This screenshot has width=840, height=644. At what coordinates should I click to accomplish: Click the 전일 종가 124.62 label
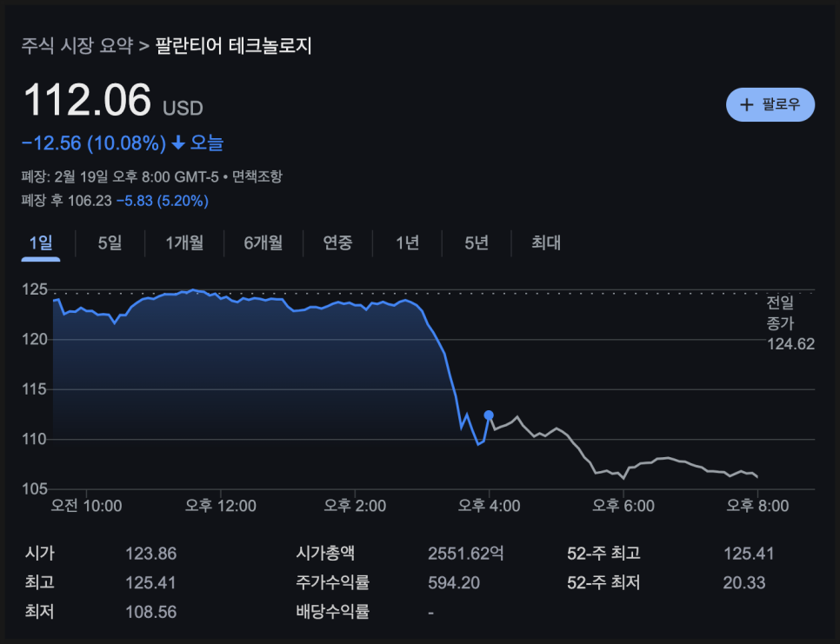(x=790, y=323)
